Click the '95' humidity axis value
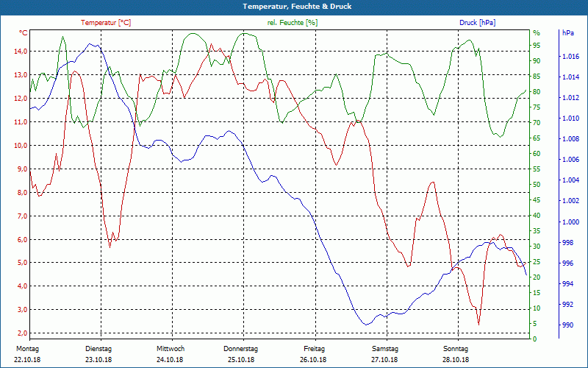The height and width of the screenshot is (368, 588). [537, 46]
